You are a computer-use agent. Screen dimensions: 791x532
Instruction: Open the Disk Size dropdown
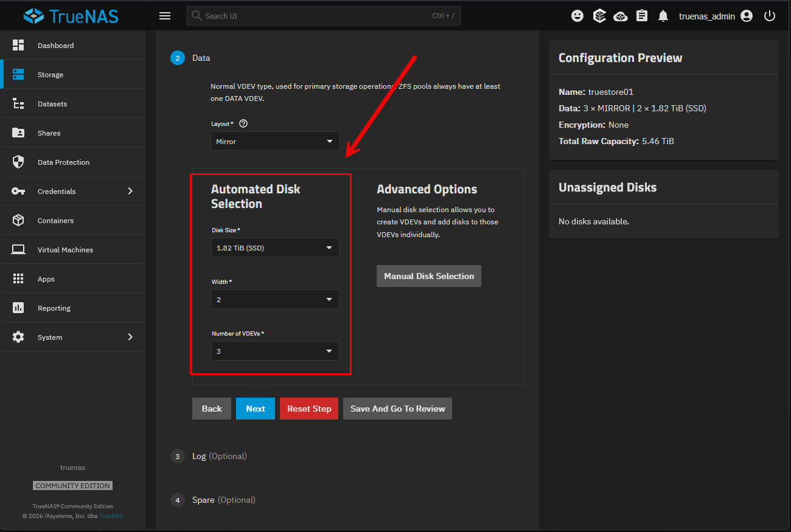point(275,247)
